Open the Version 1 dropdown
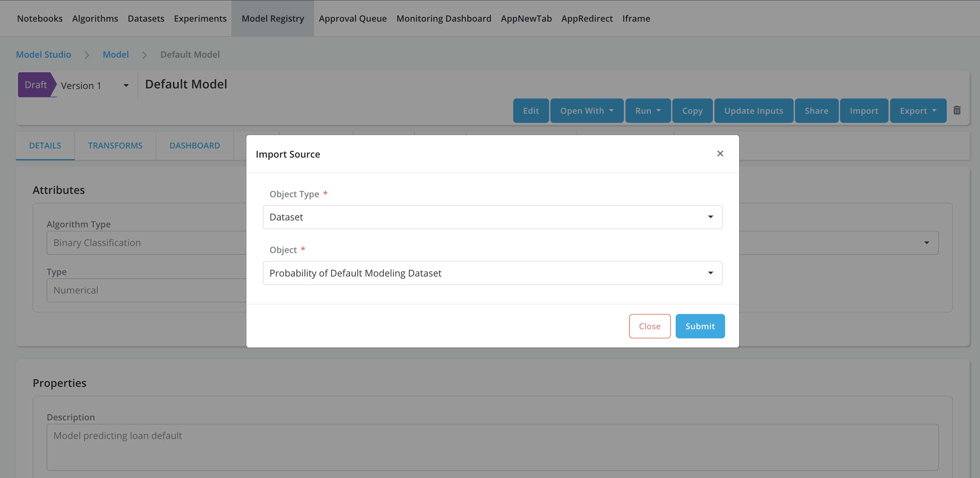This screenshot has height=478, width=980. click(95, 86)
